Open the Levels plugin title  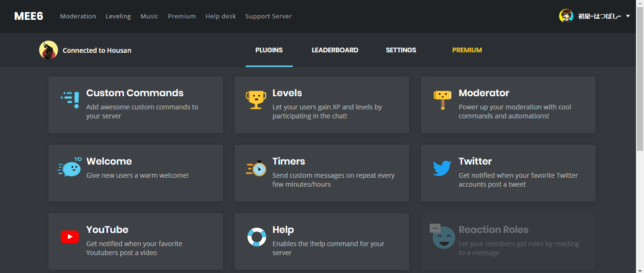tap(287, 93)
